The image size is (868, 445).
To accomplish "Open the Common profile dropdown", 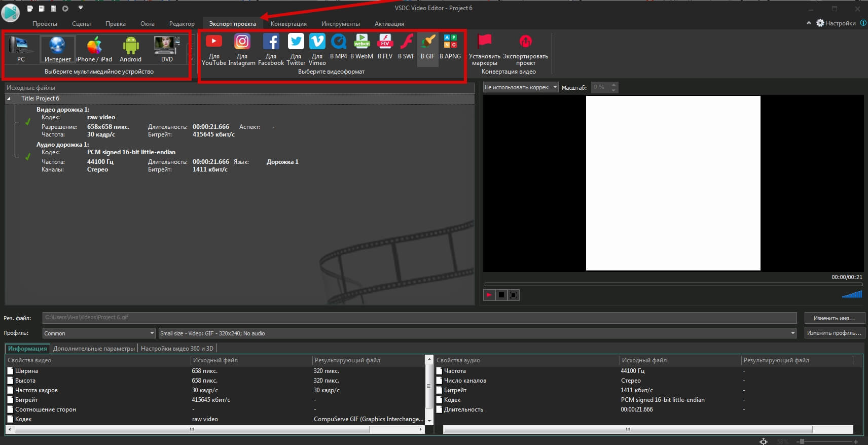I will [99, 333].
